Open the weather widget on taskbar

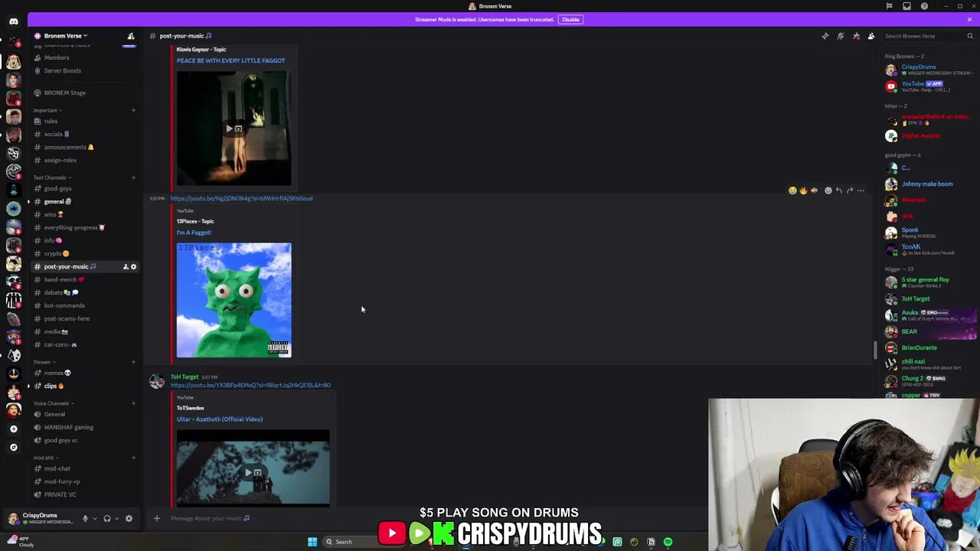click(x=19, y=542)
